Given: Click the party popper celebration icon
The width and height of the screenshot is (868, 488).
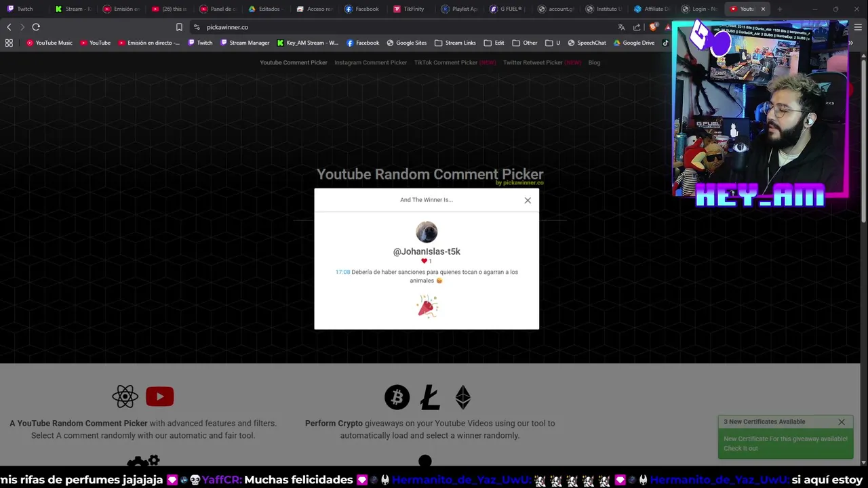Looking at the screenshot, I should (427, 306).
